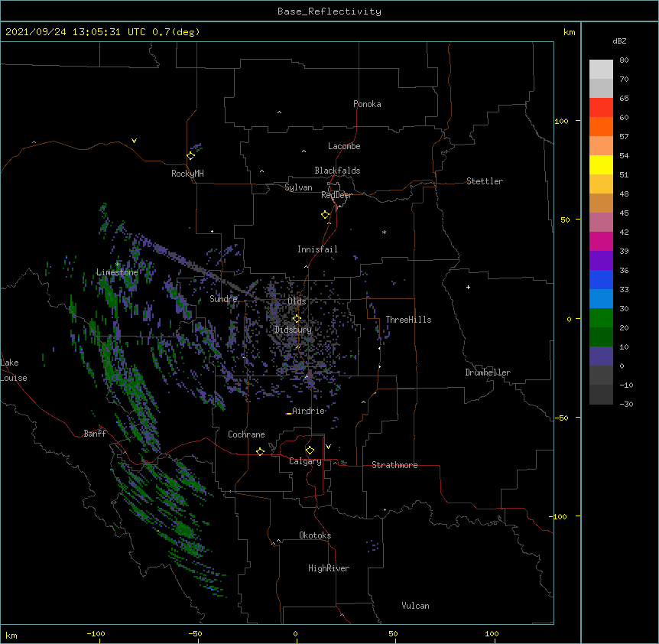Click the Sundre label
Viewport: 659px width, 644px height.
coord(223,299)
